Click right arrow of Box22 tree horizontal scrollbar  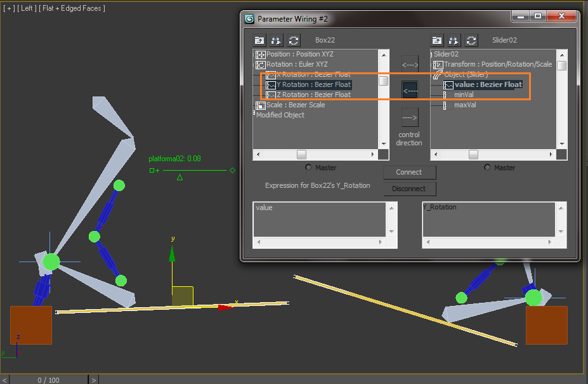point(373,154)
